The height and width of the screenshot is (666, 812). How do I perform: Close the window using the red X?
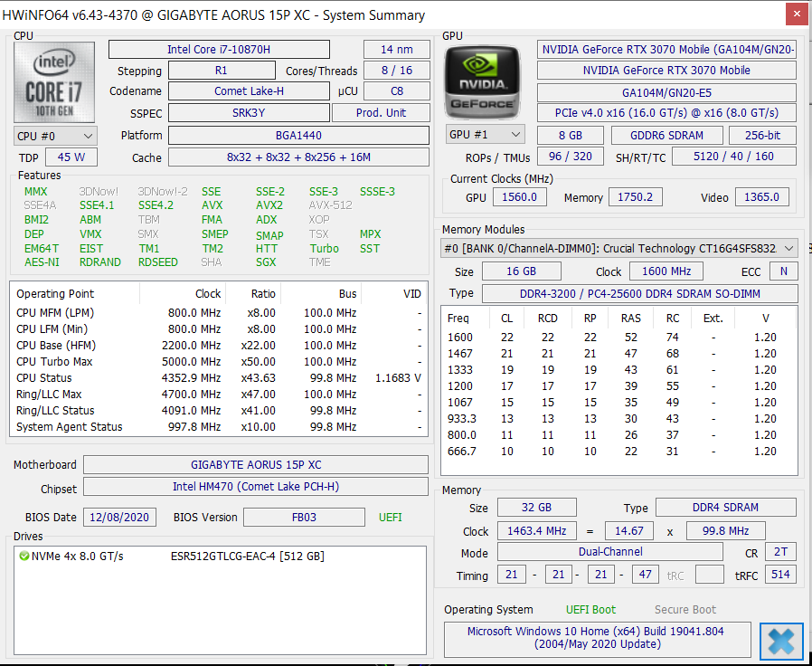[797, 14]
